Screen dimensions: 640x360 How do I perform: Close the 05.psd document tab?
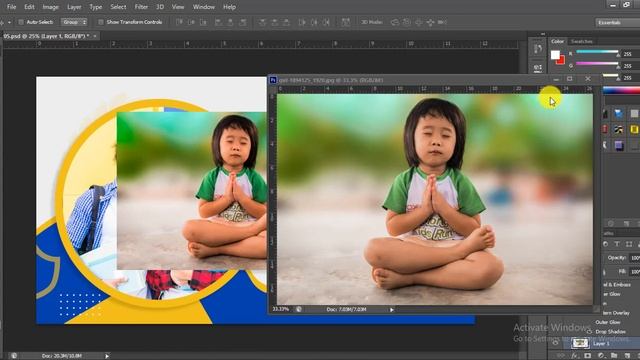[x=95, y=36]
